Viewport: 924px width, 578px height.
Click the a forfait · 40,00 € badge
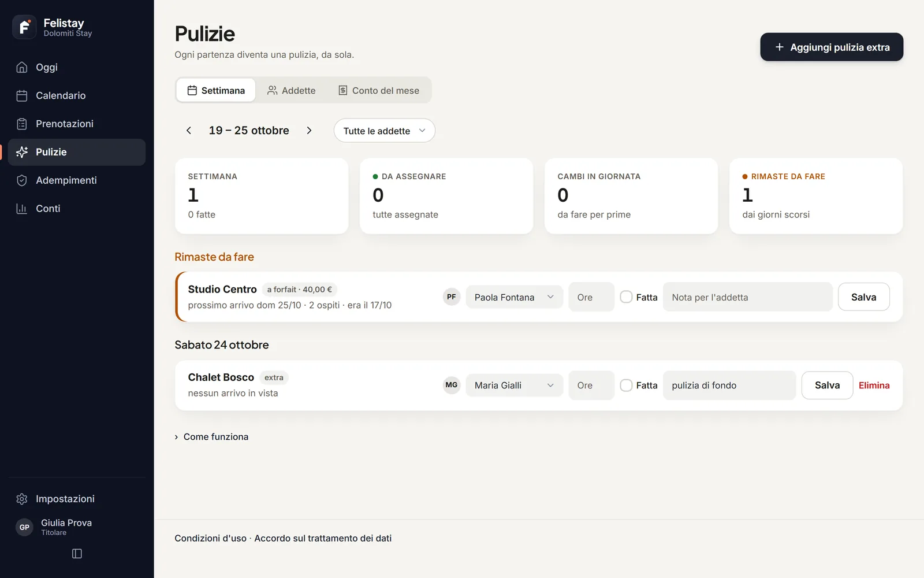pos(300,290)
